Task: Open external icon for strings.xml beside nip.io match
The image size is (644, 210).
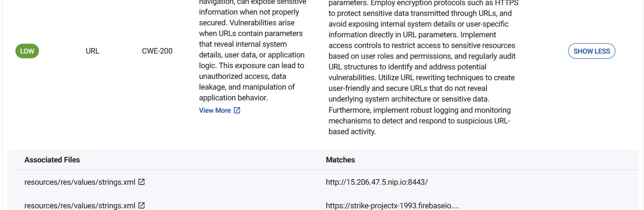Action: pyautogui.click(x=142, y=182)
